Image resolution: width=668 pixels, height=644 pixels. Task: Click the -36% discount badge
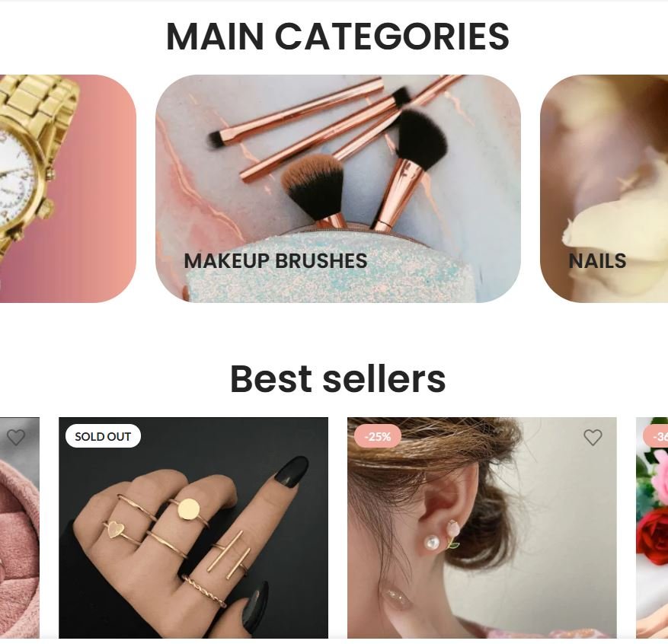click(656, 436)
